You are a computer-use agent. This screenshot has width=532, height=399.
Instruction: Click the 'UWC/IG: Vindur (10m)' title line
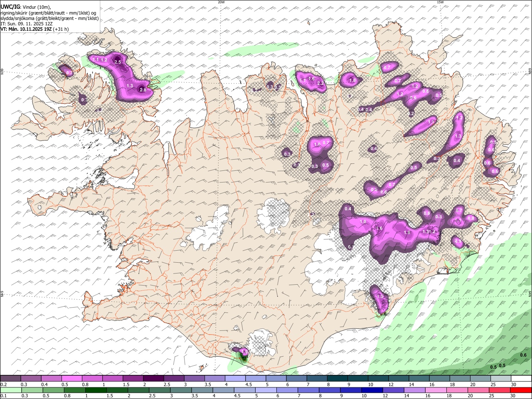coord(26,7)
